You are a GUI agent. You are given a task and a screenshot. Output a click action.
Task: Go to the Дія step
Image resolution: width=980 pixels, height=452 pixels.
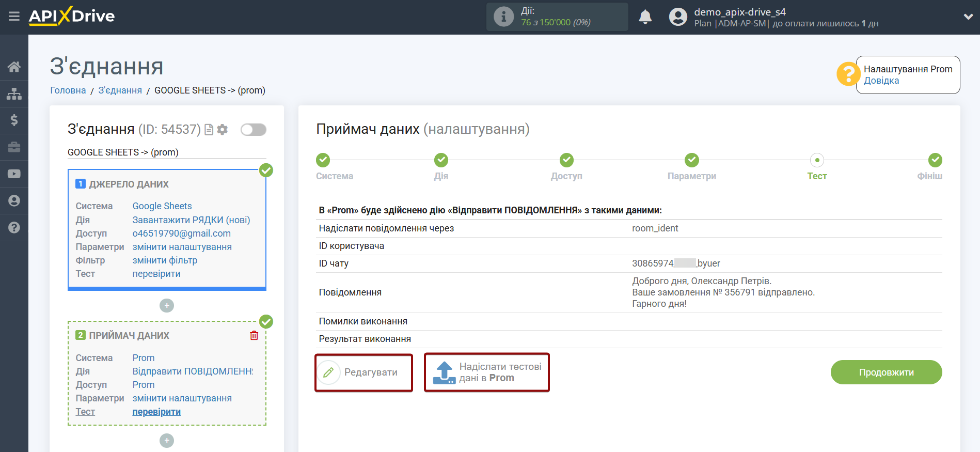point(441,161)
